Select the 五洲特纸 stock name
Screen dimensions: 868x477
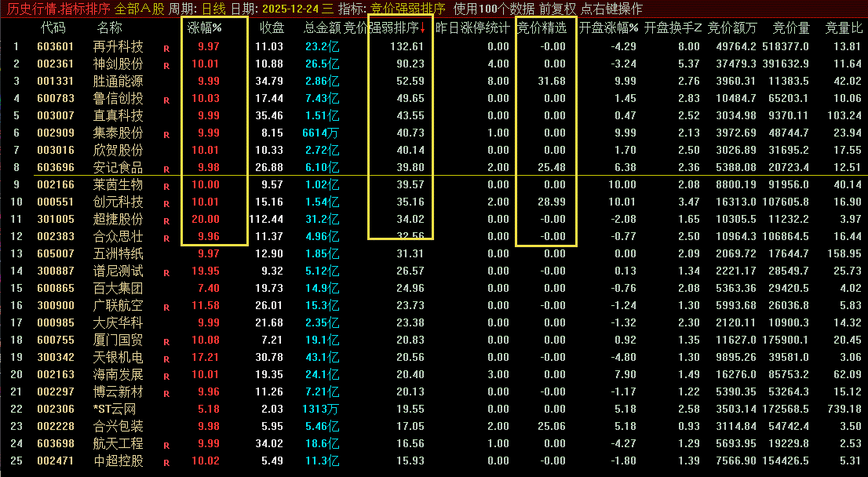click(118, 253)
